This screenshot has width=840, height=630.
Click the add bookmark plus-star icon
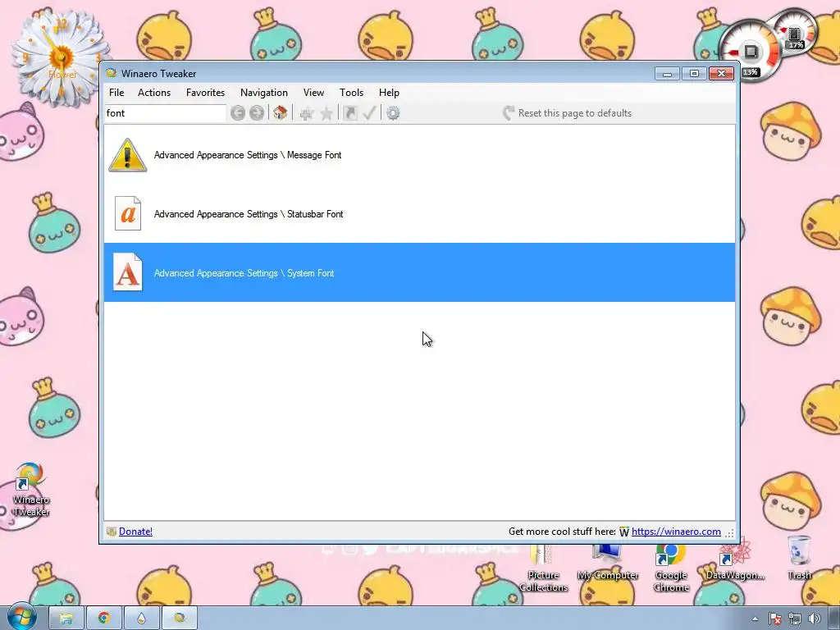307,113
